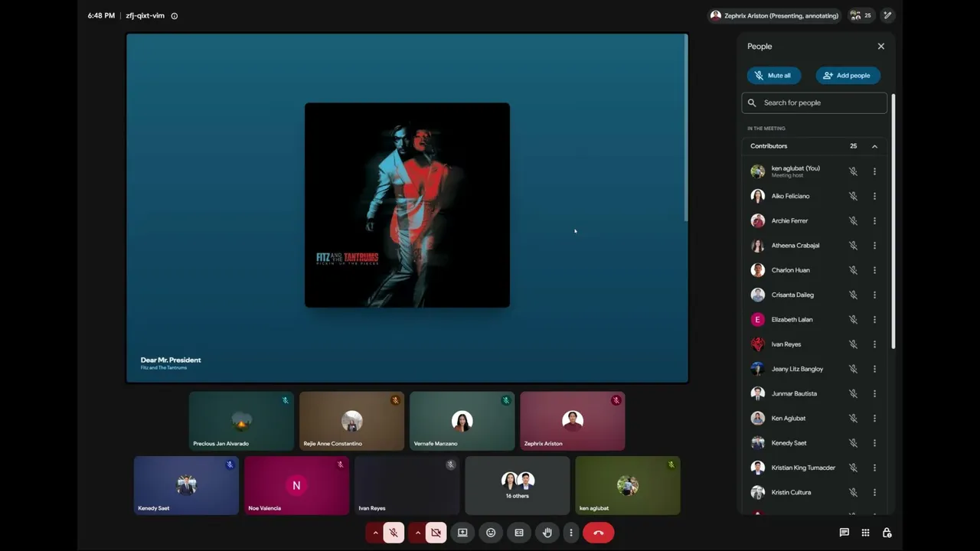Viewport: 980px width, 551px height.
Task: Click the presentation's vertical scrollbar
Action: 686,128
